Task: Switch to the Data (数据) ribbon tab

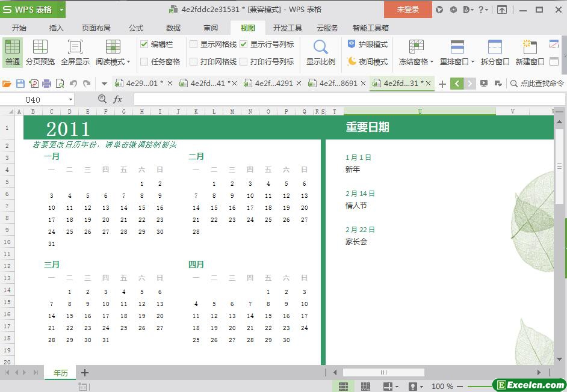Action: [x=173, y=28]
